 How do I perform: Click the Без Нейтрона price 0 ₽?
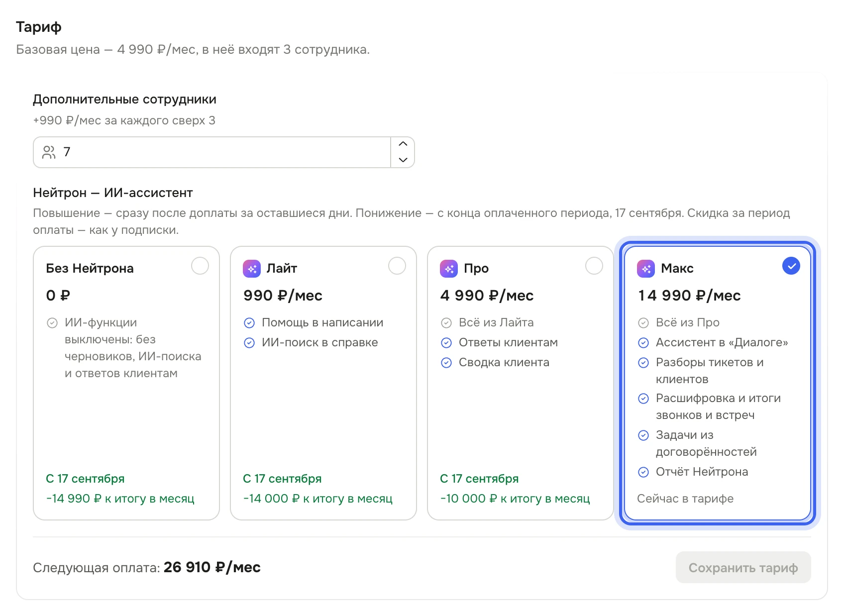(58, 296)
